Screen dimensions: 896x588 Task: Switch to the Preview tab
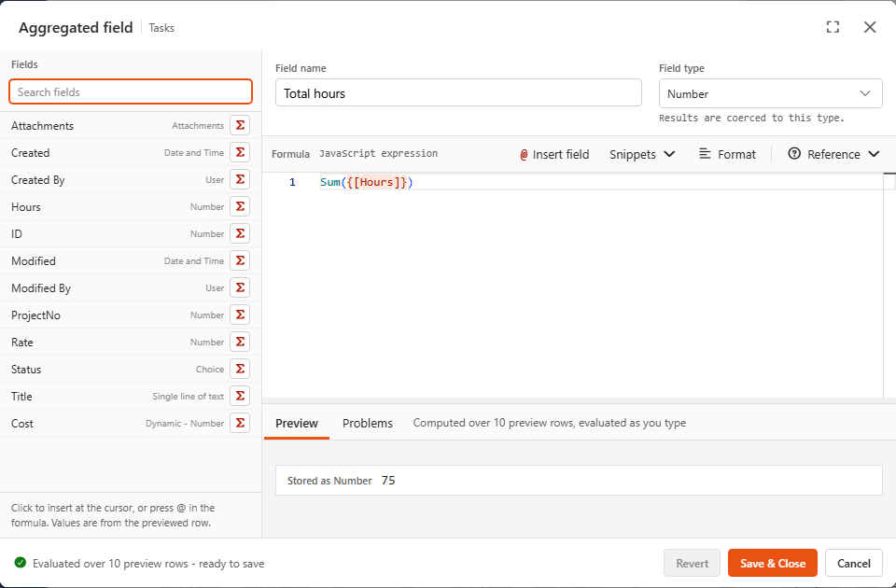click(297, 424)
